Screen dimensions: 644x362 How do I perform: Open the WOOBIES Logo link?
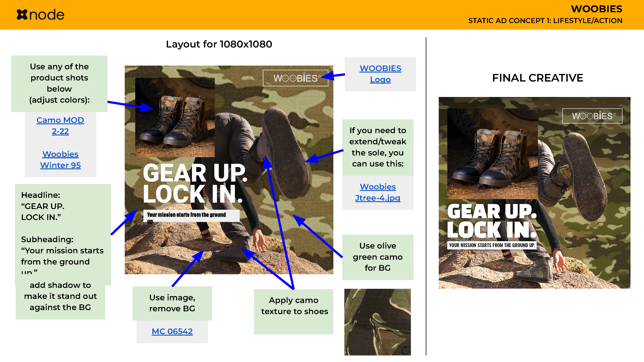(380, 74)
